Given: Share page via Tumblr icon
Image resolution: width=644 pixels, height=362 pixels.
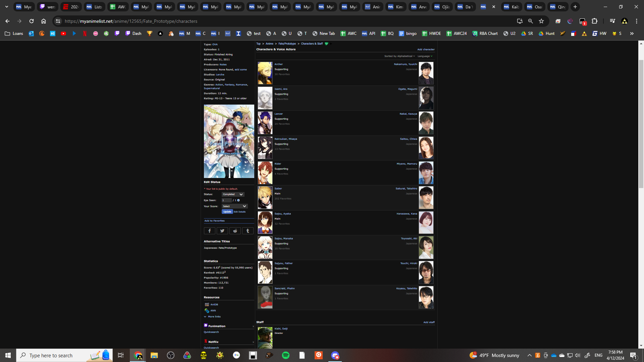Looking at the screenshot, I should 248,231.
